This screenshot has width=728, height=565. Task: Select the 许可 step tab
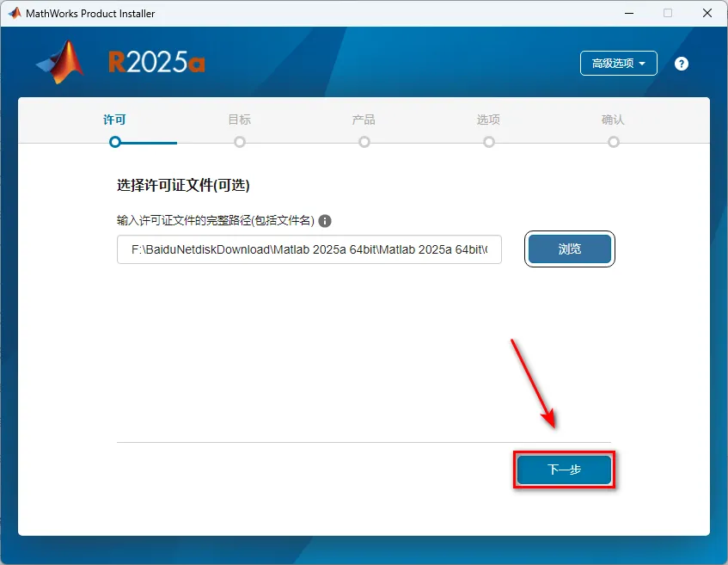tap(114, 120)
